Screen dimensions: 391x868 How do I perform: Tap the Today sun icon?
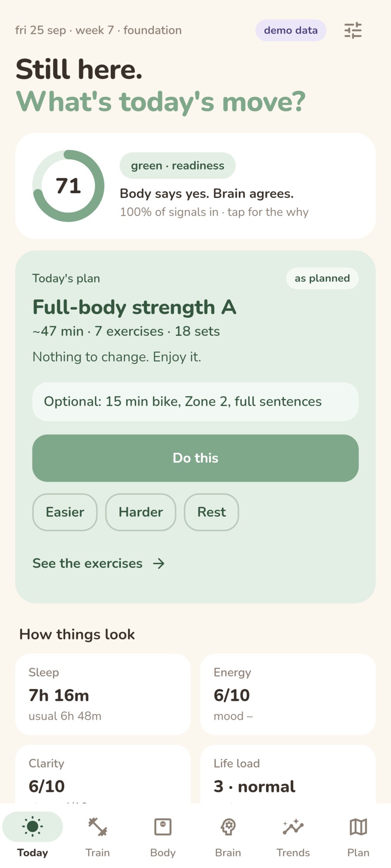pyautogui.click(x=33, y=826)
